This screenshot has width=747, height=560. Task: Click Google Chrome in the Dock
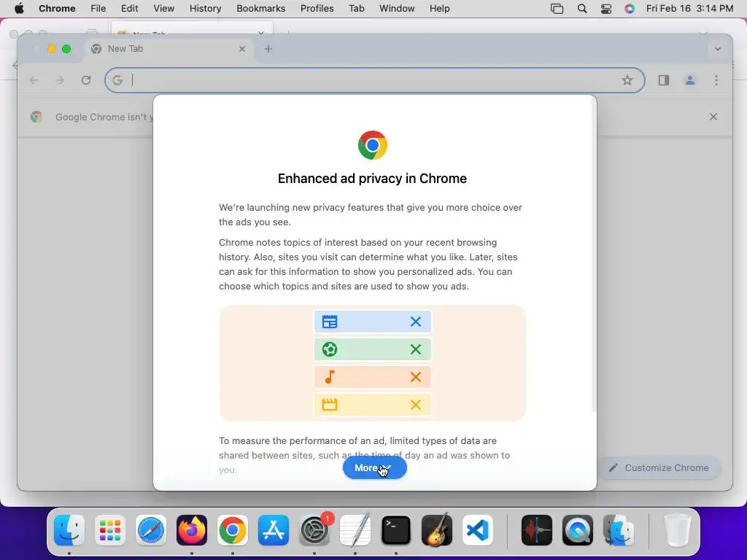233,530
